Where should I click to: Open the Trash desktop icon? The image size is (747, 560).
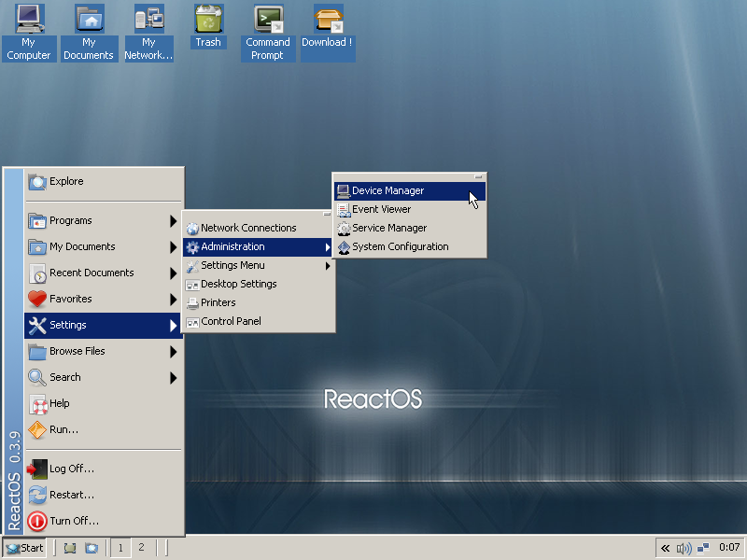point(208,26)
